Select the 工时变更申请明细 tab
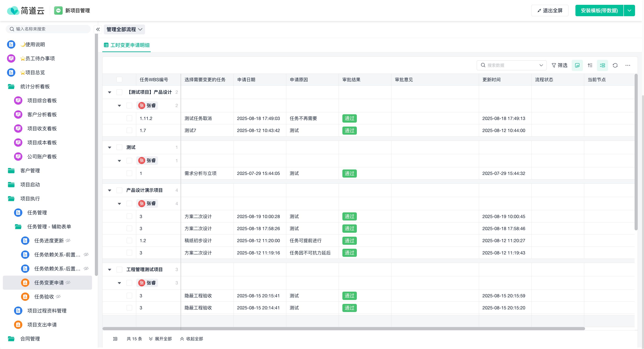644x349 pixels. click(127, 45)
